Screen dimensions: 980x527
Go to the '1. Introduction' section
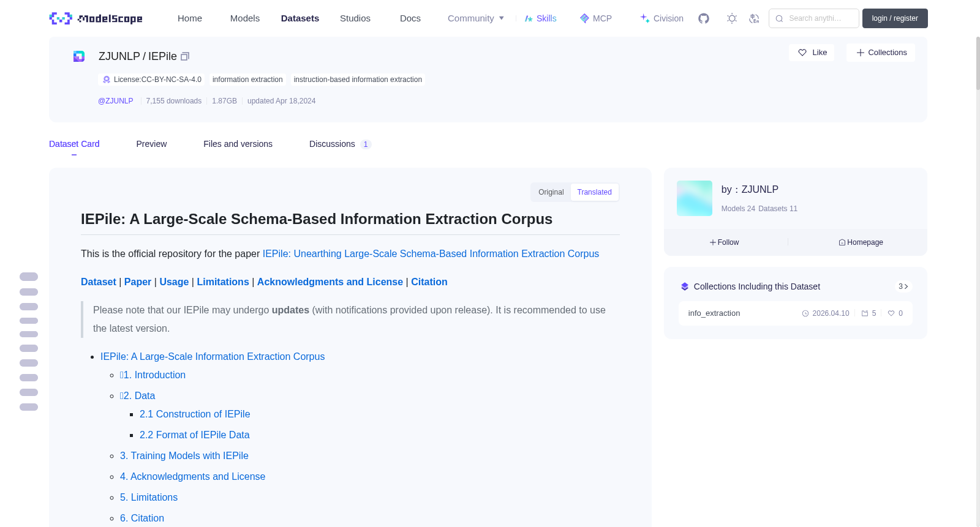point(153,375)
